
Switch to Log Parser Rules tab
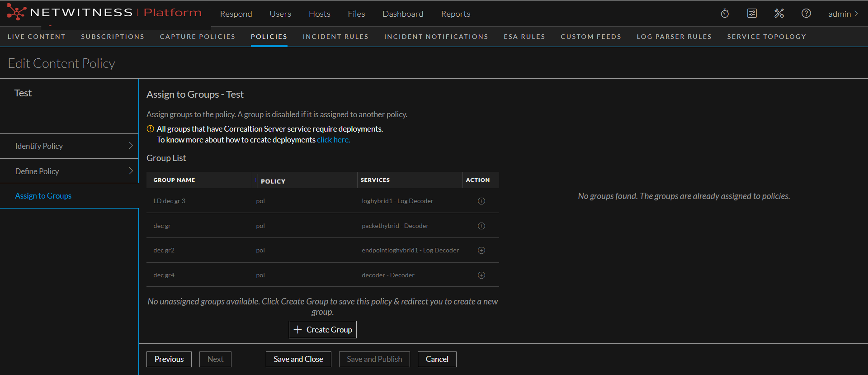(674, 37)
